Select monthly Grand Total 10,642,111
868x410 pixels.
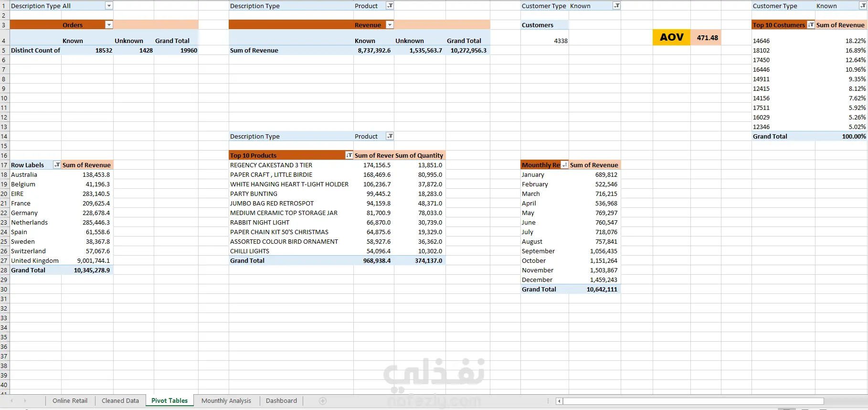[594, 289]
